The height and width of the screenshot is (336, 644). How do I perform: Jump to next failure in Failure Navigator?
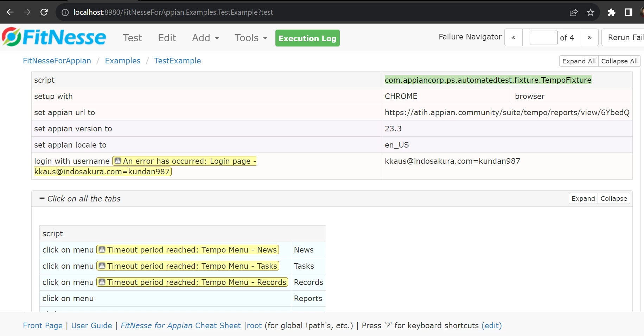pyautogui.click(x=589, y=37)
